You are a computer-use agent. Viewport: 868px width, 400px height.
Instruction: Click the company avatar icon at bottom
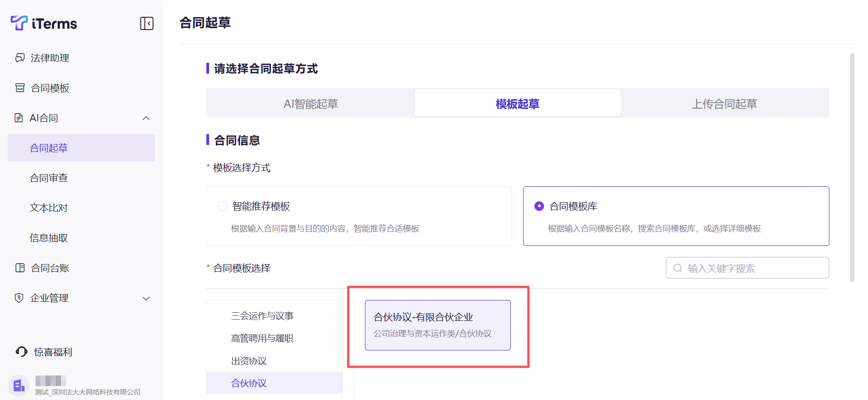pos(19,386)
